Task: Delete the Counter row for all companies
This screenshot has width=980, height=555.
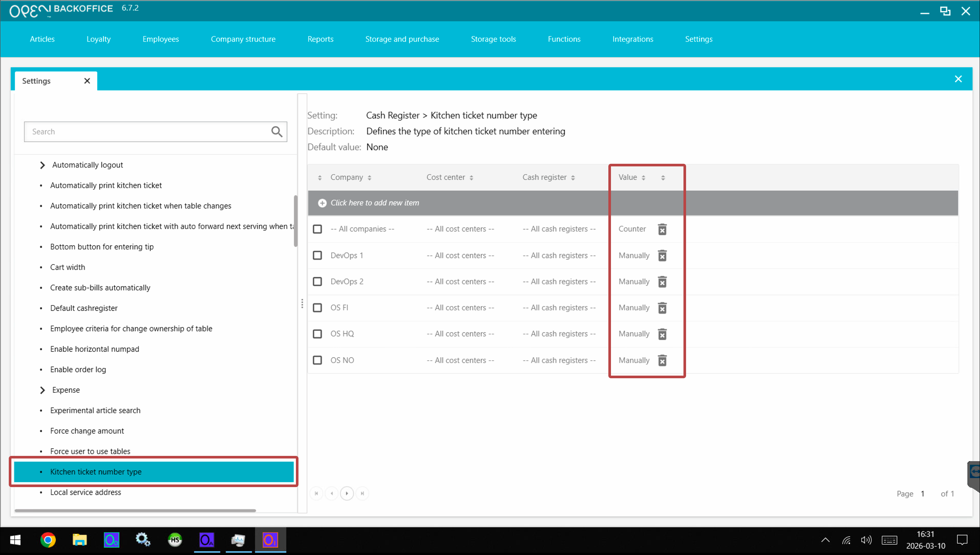Action: [x=662, y=229]
